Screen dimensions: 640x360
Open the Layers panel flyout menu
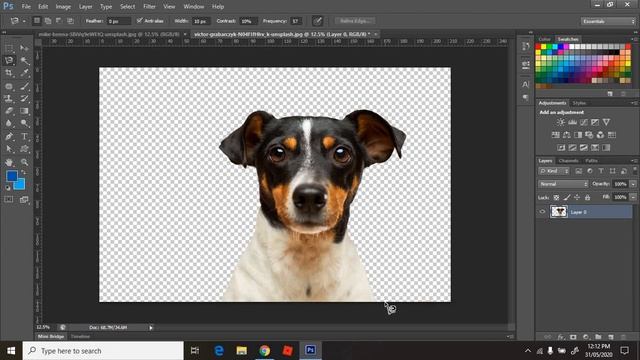tap(633, 161)
